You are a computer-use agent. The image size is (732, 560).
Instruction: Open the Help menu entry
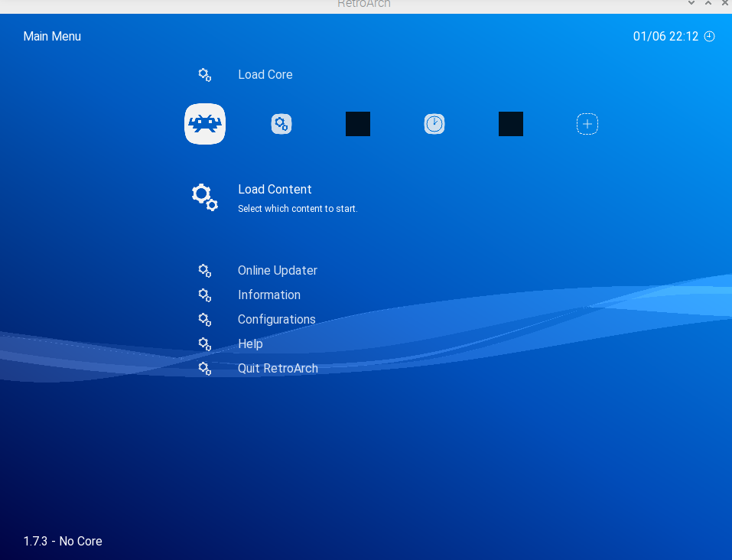click(250, 344)
